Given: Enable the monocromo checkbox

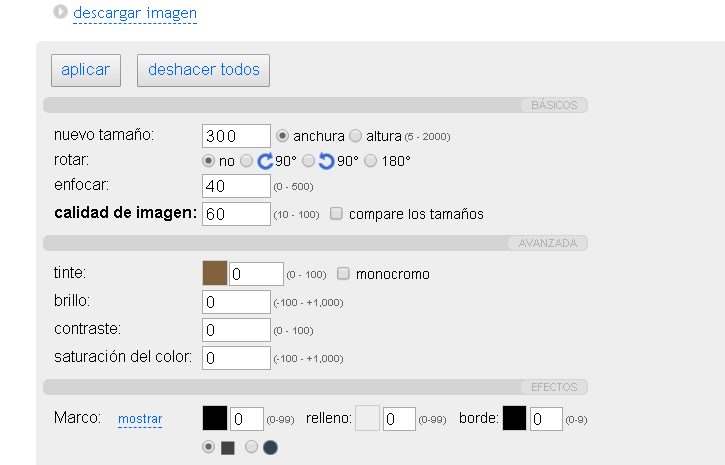Looking at the screenshot, I should (x=344, y=274).
